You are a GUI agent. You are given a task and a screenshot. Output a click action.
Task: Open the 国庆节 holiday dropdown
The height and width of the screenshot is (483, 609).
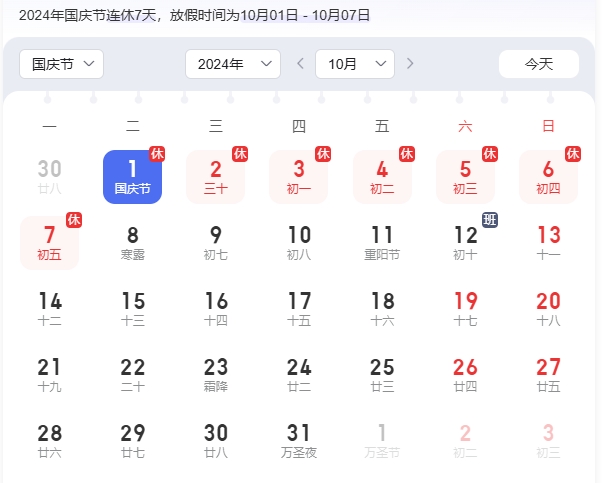click(x=62, y=64)
